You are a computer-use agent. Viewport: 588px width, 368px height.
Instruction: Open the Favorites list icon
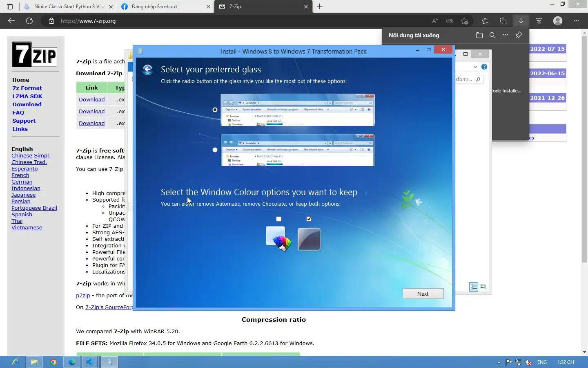click(485, 21)
